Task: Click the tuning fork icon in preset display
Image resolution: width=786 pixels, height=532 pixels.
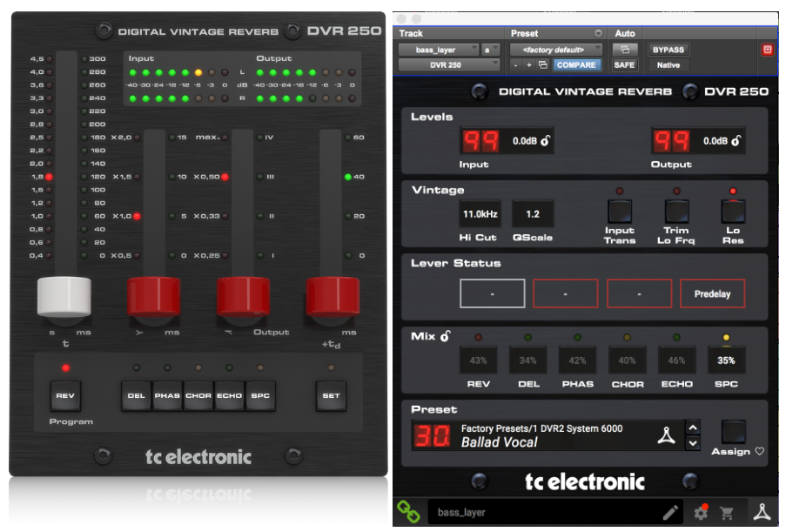Action: (666, 435)
